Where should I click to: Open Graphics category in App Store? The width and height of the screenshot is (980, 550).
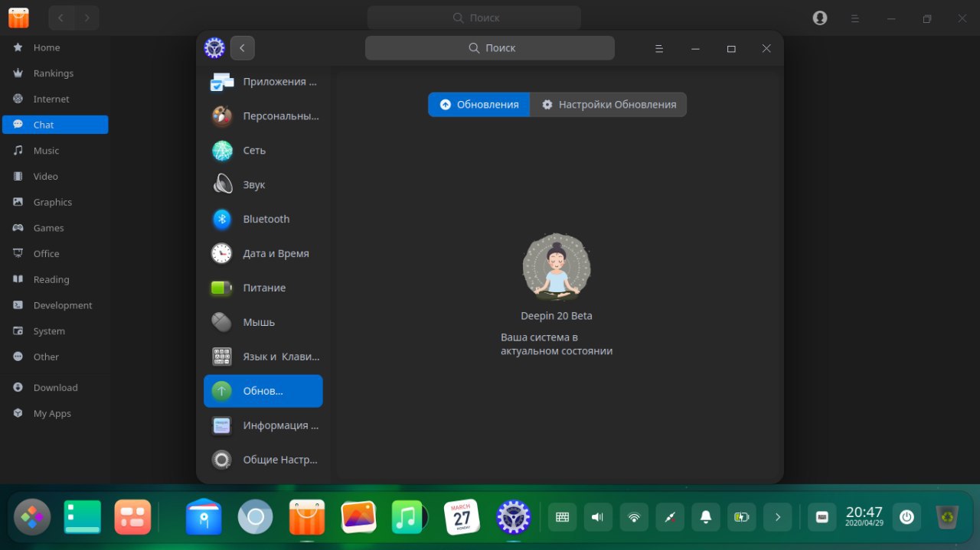coord(55,202)
